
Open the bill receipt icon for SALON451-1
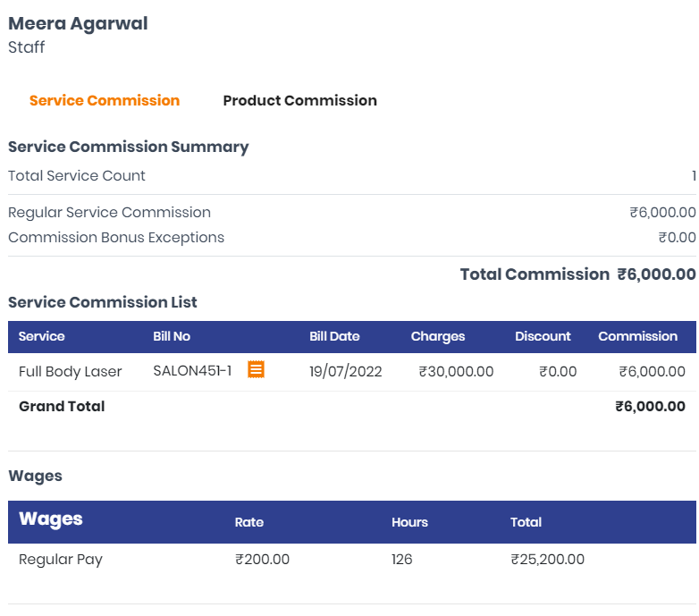click(x=256, y=369)
